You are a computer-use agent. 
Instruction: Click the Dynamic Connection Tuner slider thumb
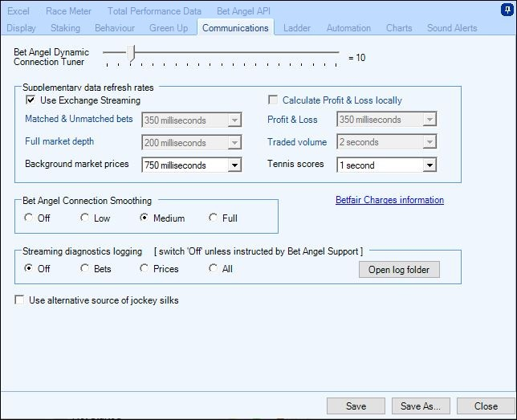click(x=131, y=54)
